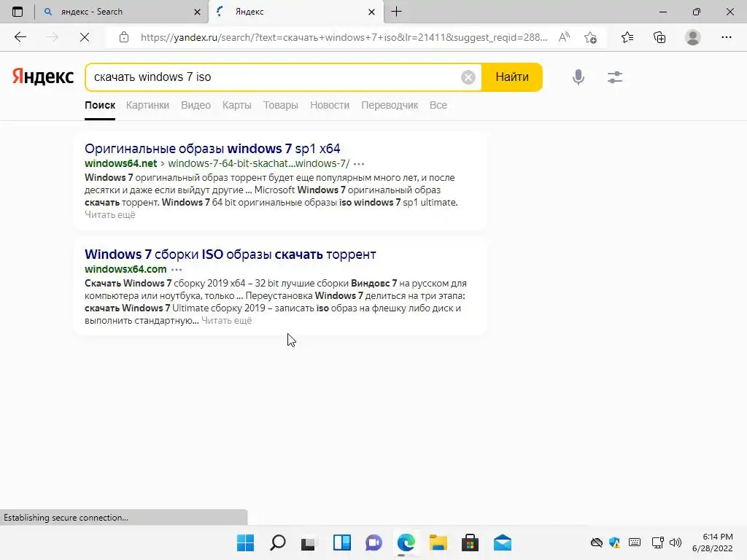The height and width of the screenshot is (560, 747).
Task: Expand the Все services menu
Action: click(438, 105)
